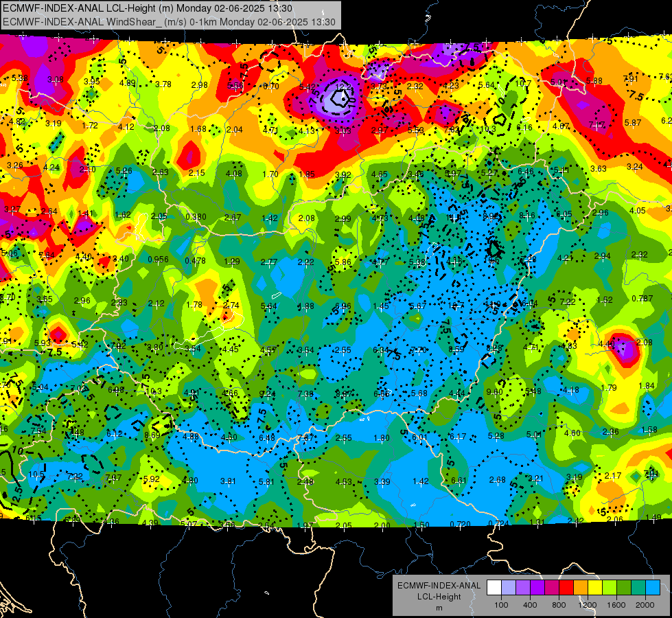Screen dimensions: 672x618
Task: Click the teal legend swatch left of 2000
Action: point(638,587)
